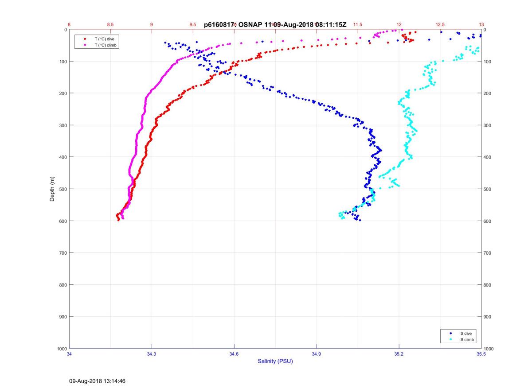Screen dimensions: 532x392
Task: Click the 'Salinity (PSU)' axis label
Action: pos(275,361)
